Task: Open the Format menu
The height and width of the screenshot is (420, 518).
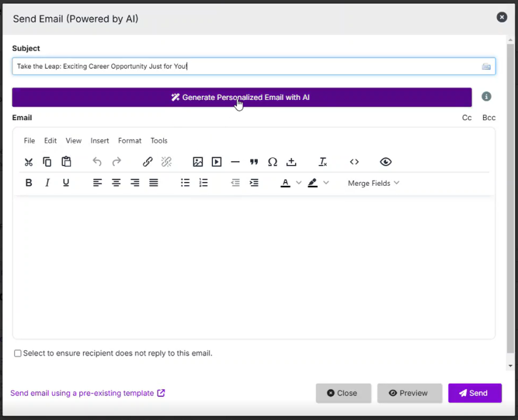Action: click(x=129, y=140)
